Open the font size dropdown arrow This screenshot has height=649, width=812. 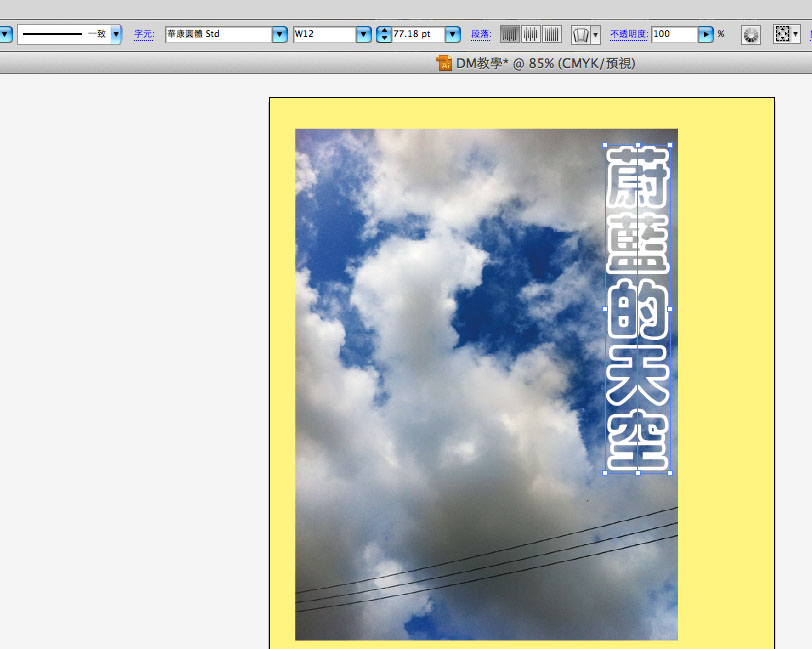[453, 34]
